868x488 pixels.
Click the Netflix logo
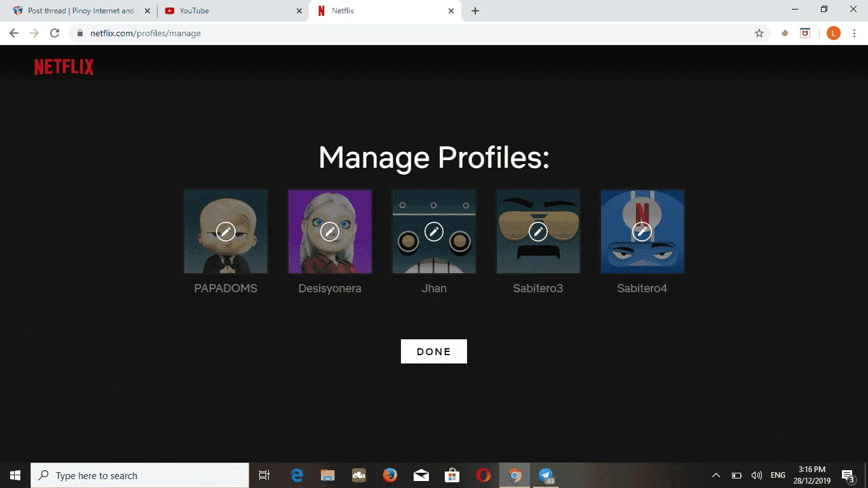click(64, 67)
